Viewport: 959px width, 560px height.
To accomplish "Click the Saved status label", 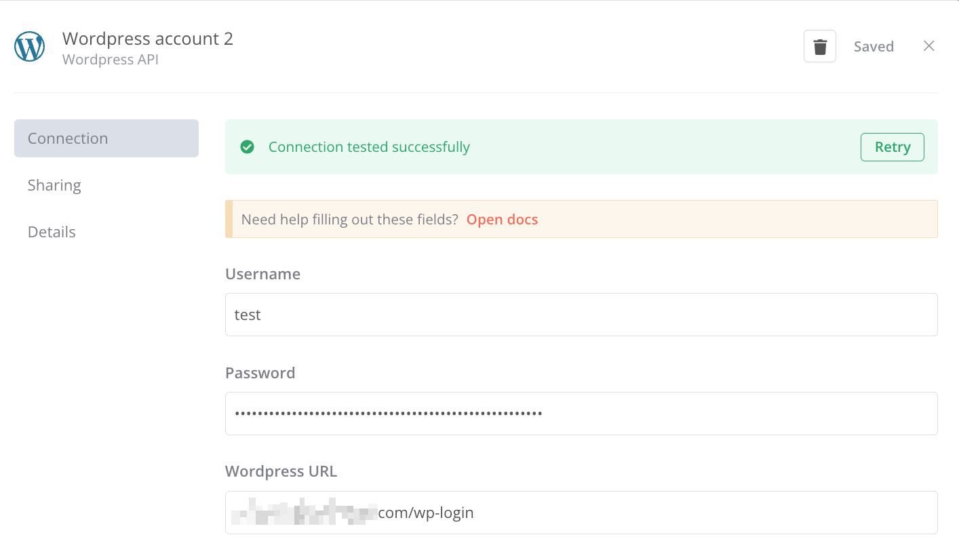I will coord(874,47).
